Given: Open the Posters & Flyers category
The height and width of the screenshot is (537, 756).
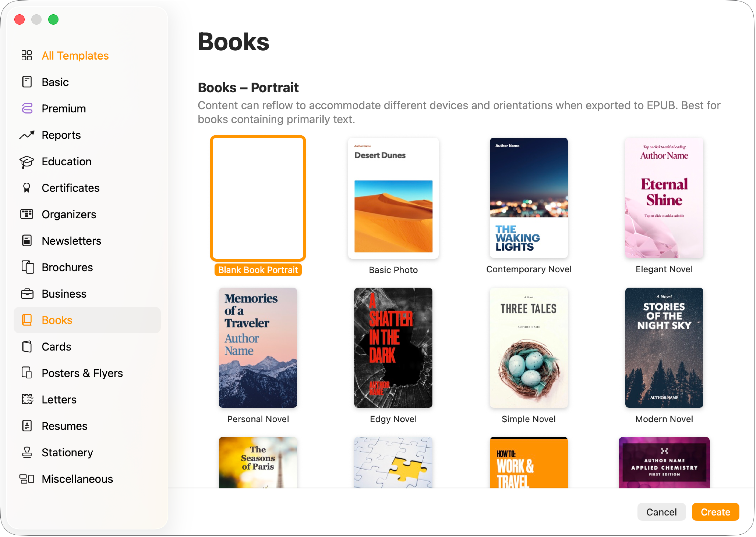Looking at the screenshot, I should [x=82, y=373].
